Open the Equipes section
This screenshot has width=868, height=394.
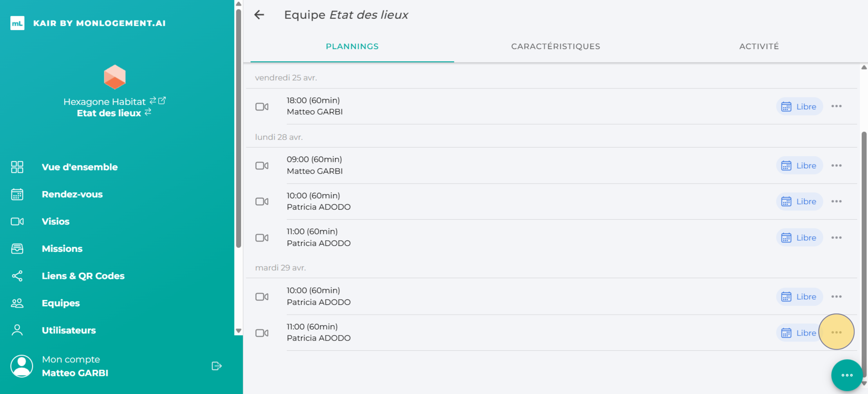61,303
